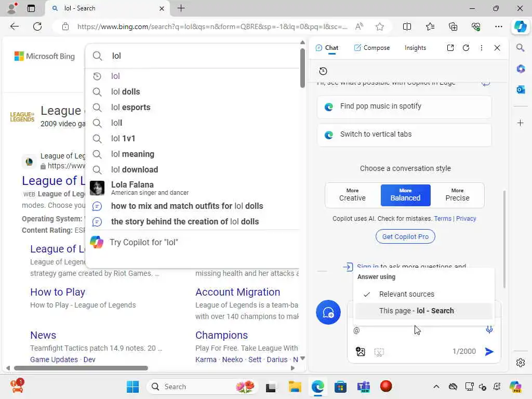Use the microphone in Copilot chat
This screenshot has height=399, width=532.
489,329
